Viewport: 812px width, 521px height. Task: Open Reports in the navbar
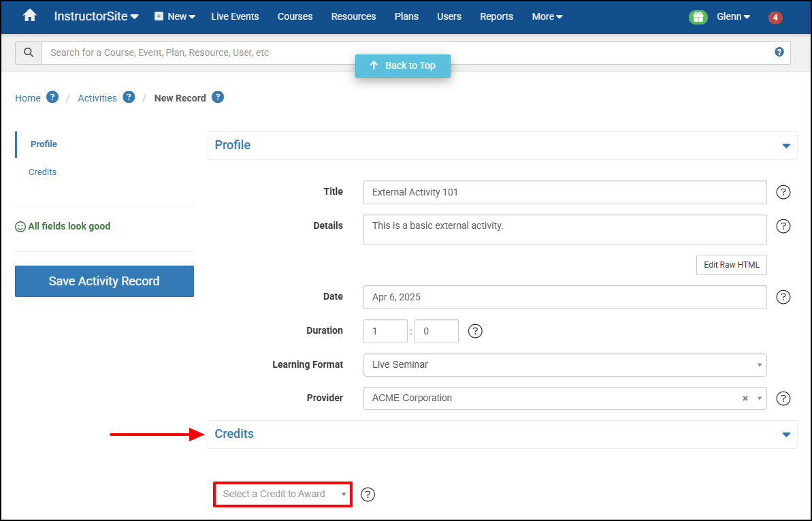497,16
